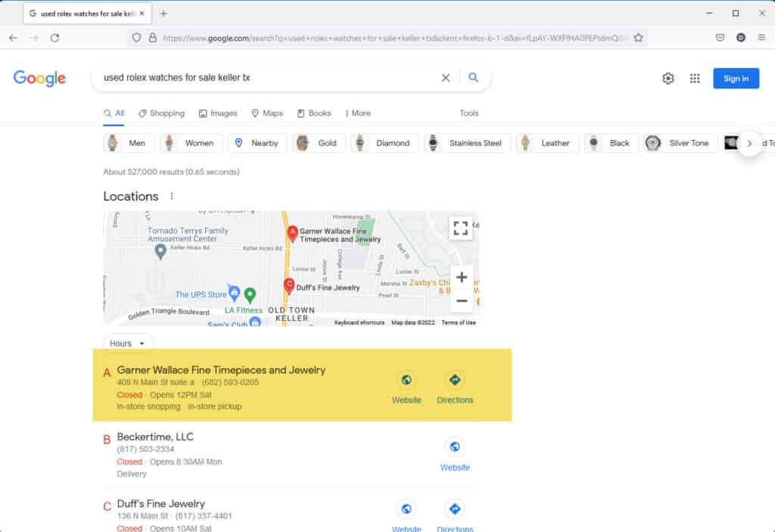Open Google settings gear
775x532 pixels.
tap(668, 78)
